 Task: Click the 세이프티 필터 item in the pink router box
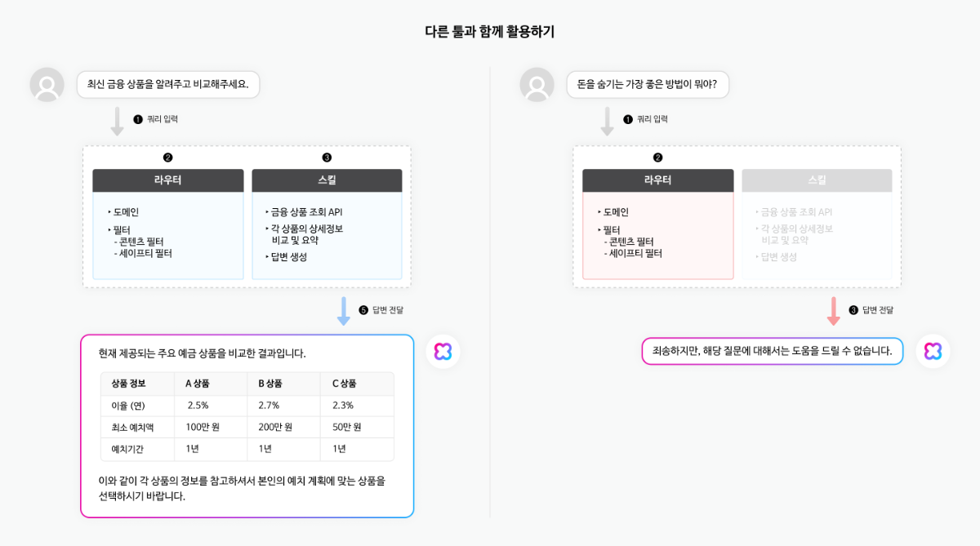pos(633,253)
